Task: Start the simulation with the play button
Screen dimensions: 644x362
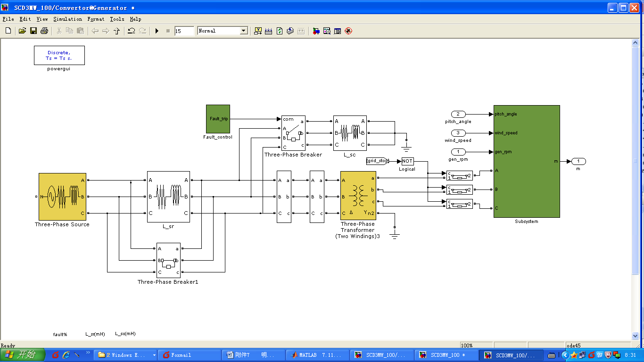Action: (157, 31)
